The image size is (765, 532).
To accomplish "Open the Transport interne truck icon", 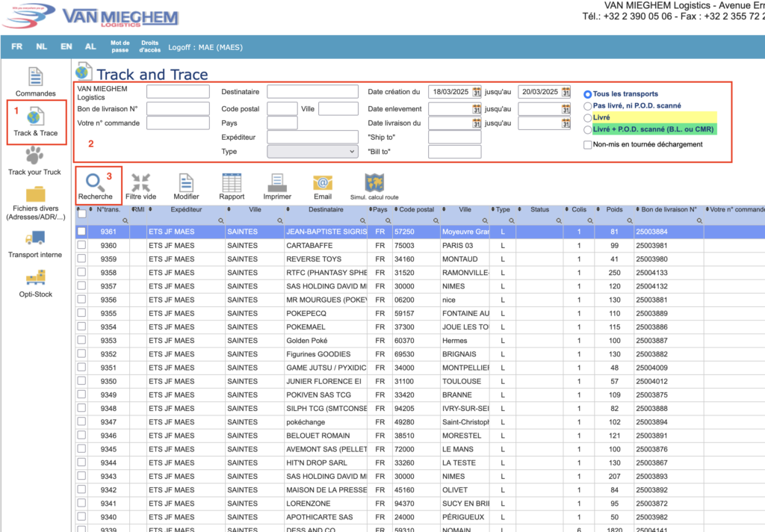I will [35, 238].
